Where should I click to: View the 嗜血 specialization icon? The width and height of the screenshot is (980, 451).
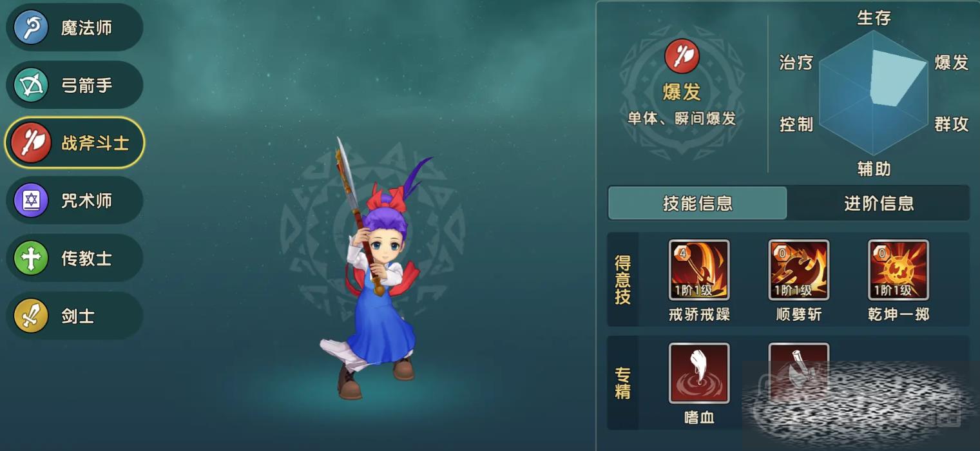[x=699, y=373]
